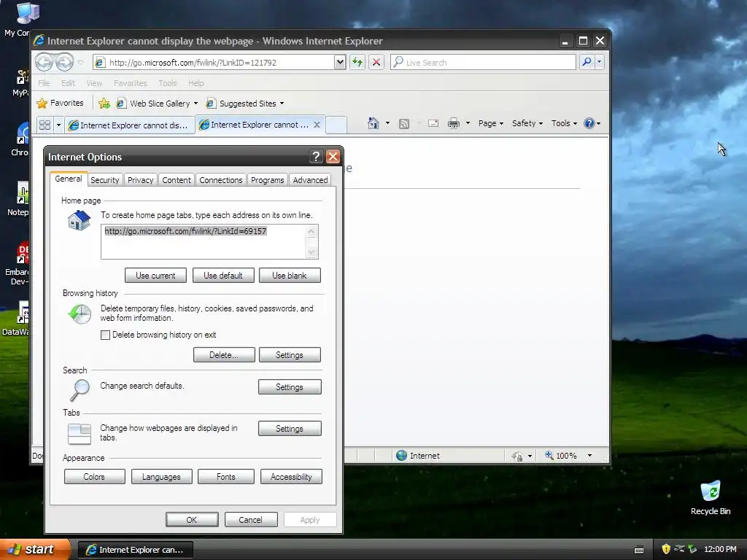Screen dimensions: 747x560
Task: Open the zoom level dropdown arrow
Action: pos(589,456)
